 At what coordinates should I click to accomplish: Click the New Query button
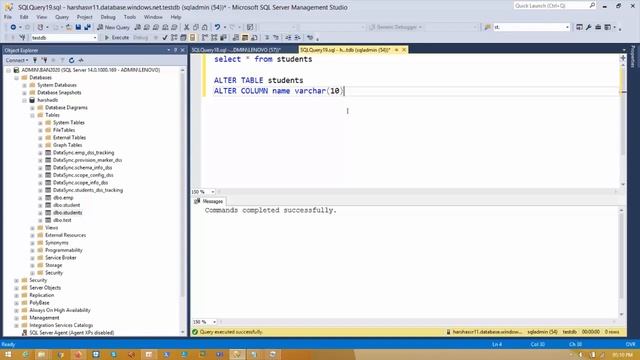[x=113, y=27]
